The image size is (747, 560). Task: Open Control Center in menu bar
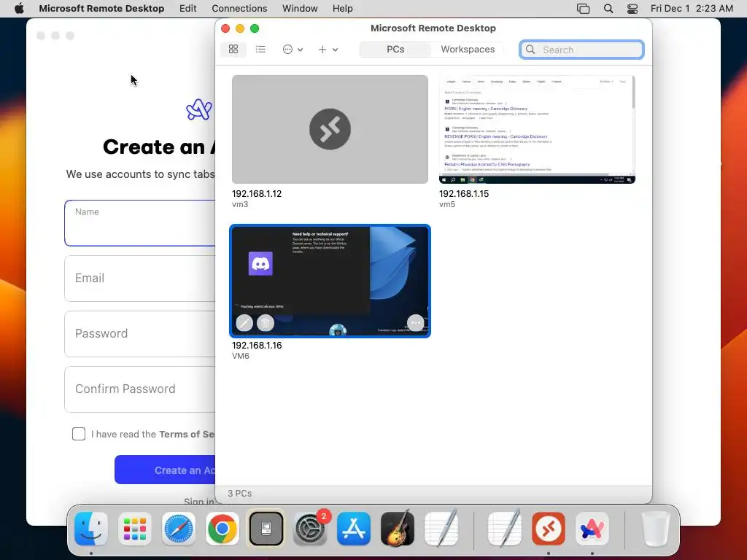(632, 9)
